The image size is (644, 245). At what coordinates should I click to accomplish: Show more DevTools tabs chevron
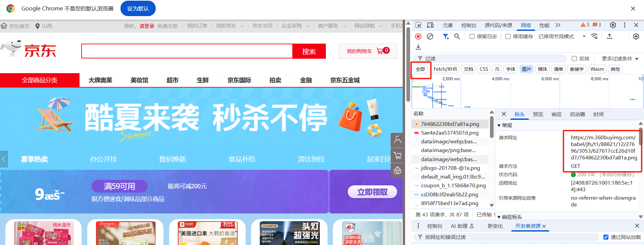point(558,25)
